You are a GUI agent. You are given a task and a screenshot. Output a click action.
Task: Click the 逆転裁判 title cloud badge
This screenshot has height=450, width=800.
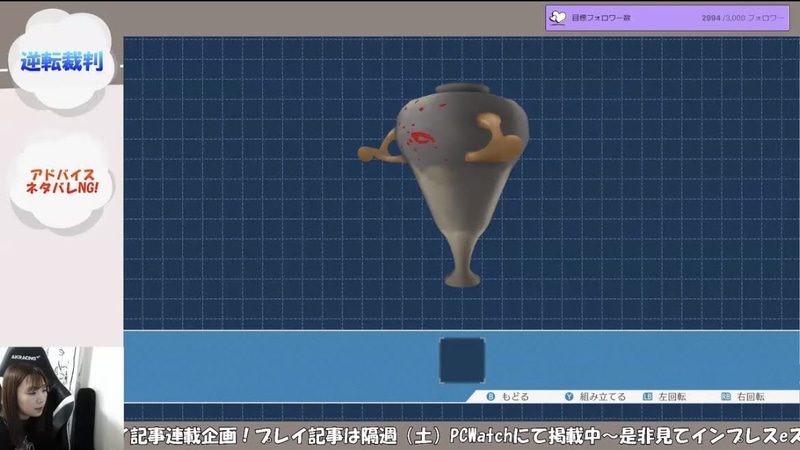61,60
